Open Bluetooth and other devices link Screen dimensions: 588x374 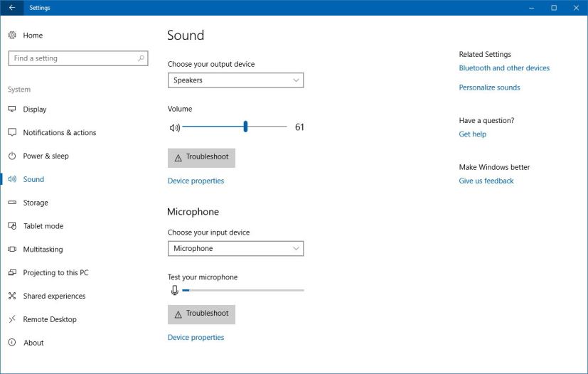(504, 68)
